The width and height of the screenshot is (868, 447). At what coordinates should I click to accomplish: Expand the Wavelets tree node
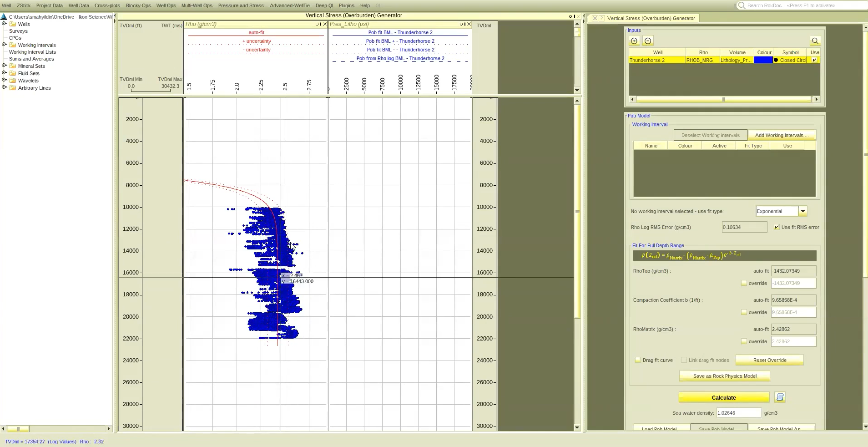click(4, 80)
